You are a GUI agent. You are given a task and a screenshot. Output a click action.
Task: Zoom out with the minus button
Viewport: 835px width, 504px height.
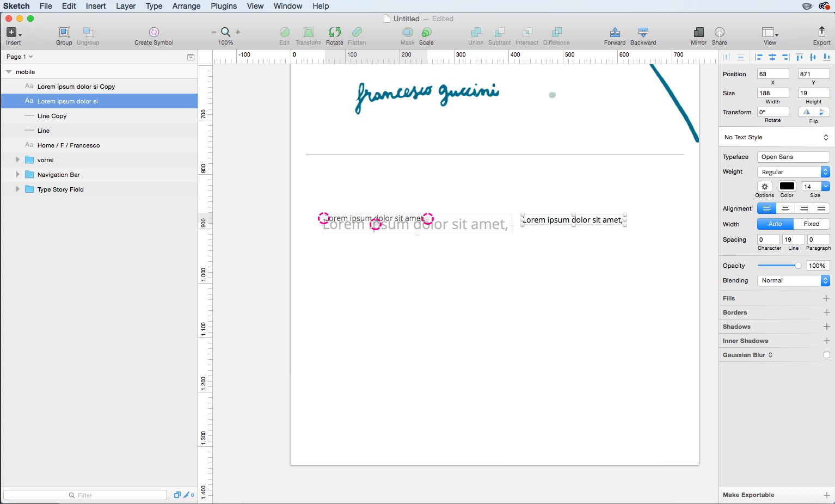pyautogui.click(x=214, y=32)
